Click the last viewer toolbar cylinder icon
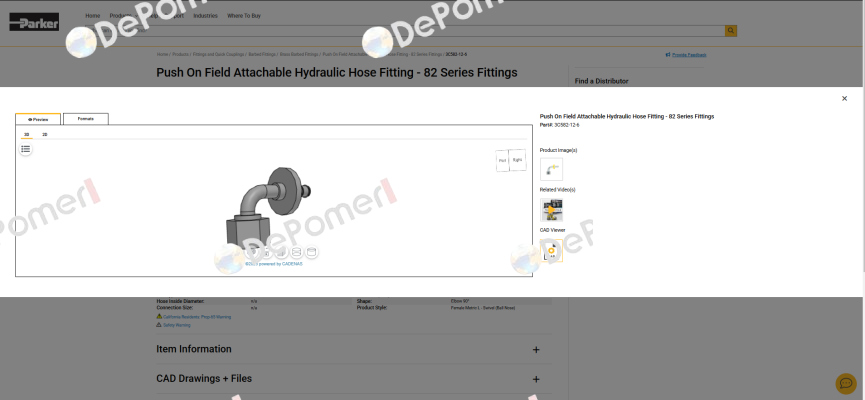Screen dimensions: 865x400 (x=312, y=252)
